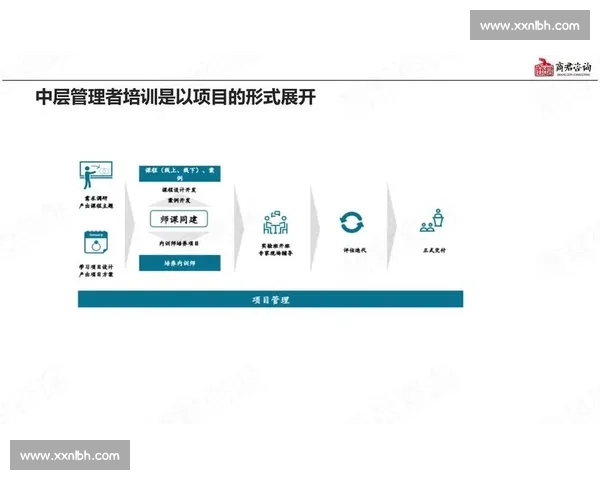Click the teal 课程(线上、线下)、案例 box
Image resolution: width=600 pixels, height=480 pixels.
179,174
